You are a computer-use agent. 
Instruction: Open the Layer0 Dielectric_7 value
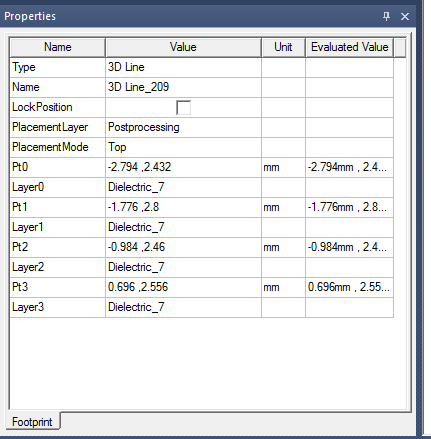[x=183, y=187]
